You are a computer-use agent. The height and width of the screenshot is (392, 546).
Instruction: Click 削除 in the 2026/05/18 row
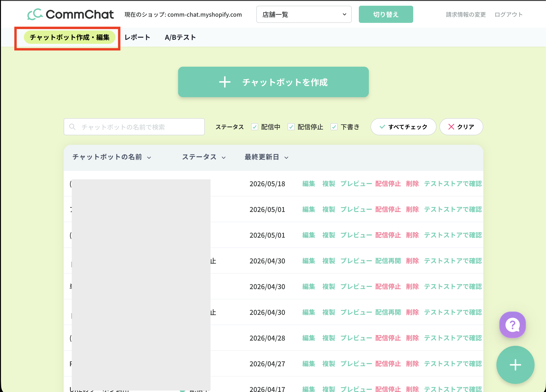412,184
